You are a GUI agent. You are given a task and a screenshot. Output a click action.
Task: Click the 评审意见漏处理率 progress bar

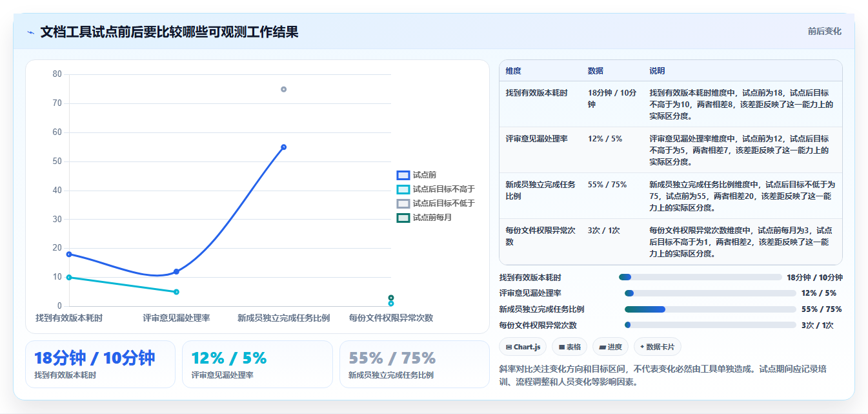click(x=710, y=293)
